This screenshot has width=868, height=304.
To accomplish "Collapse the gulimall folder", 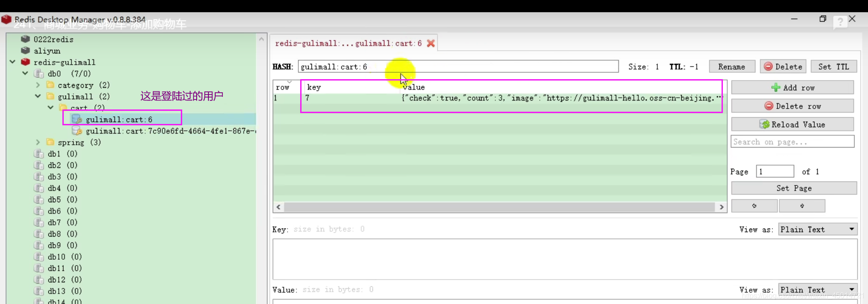I will click(38, 96).
